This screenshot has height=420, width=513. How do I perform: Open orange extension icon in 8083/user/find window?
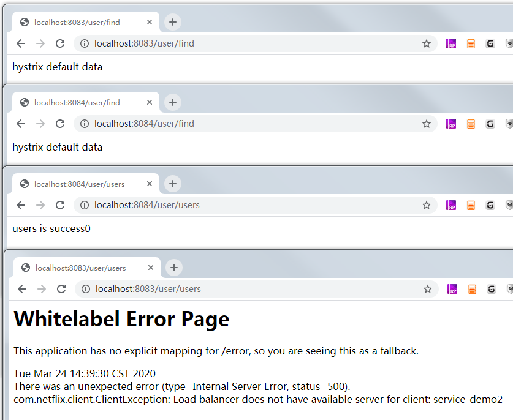tap(471, 43)
